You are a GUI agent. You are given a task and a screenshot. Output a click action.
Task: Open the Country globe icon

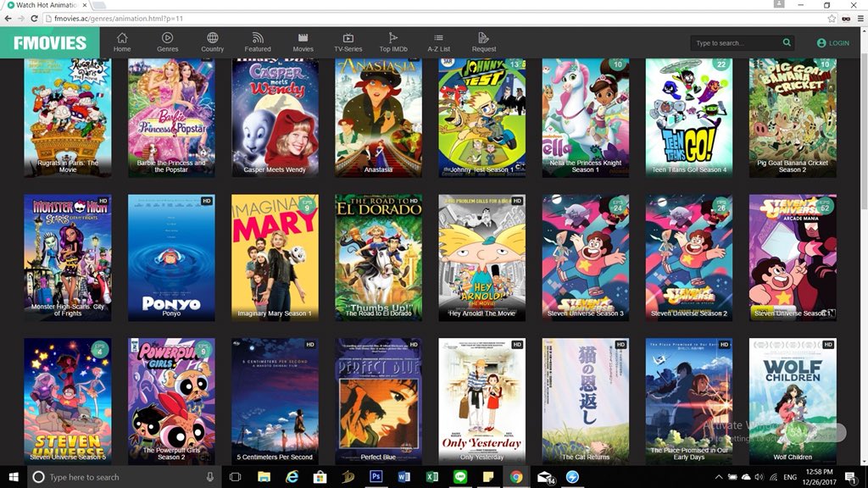click(x=212, y=37)
